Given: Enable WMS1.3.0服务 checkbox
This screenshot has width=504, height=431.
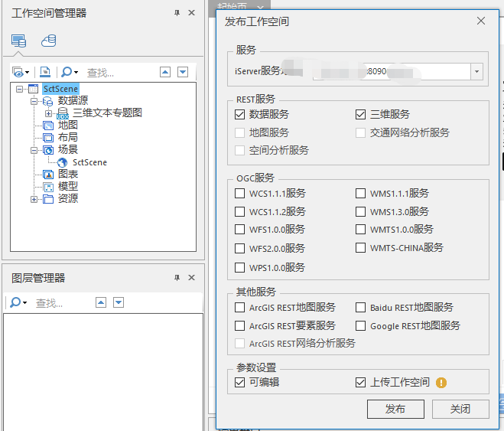Looking at the screenshot, I should 361,211.
